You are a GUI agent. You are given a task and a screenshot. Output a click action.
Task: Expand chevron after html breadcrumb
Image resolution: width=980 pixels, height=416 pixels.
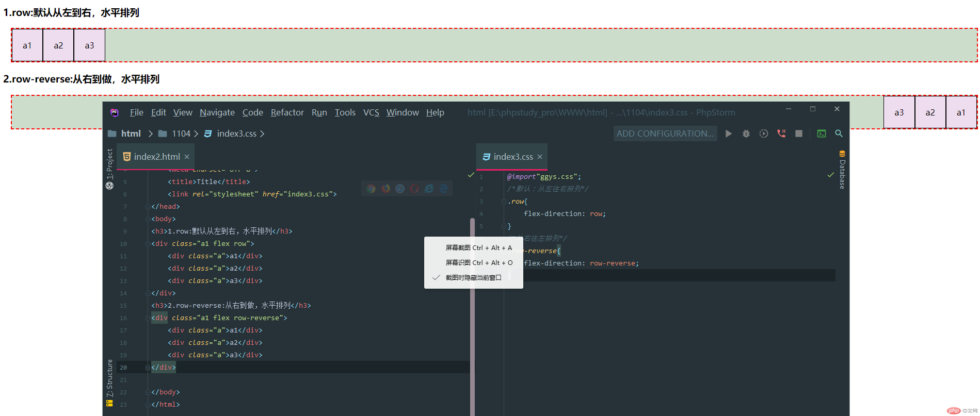150,134
